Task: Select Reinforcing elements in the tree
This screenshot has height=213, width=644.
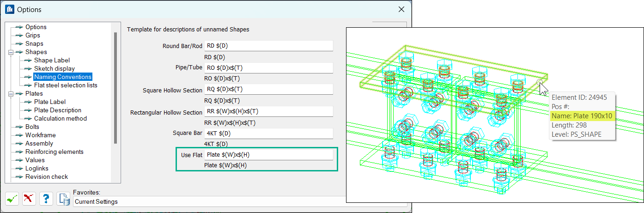Action: coord(55,152)
